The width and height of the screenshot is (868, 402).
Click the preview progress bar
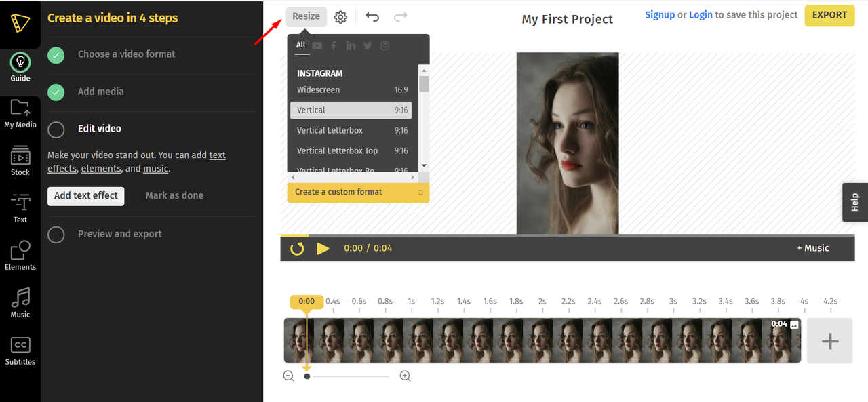568,235
